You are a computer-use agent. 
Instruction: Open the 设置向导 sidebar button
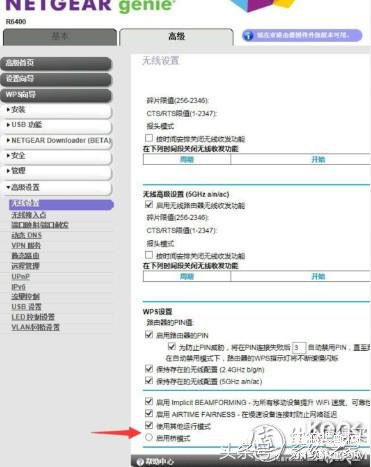coord(56,79)
